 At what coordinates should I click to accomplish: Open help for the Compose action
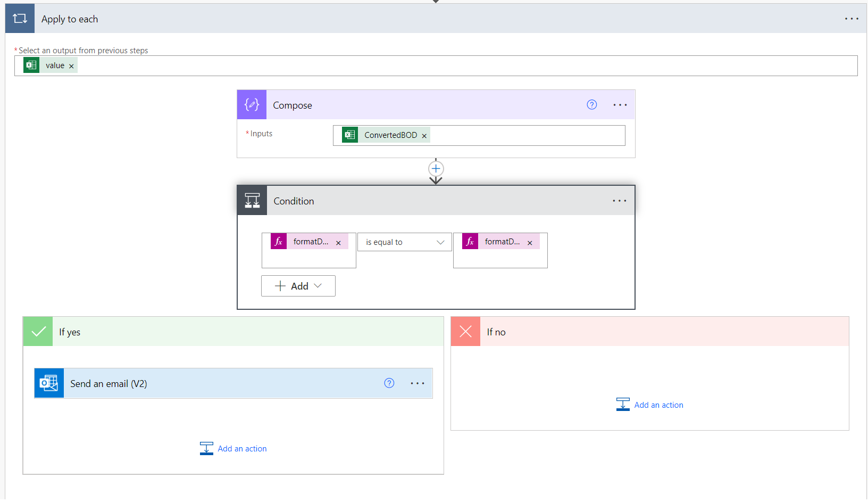(591, 105)
